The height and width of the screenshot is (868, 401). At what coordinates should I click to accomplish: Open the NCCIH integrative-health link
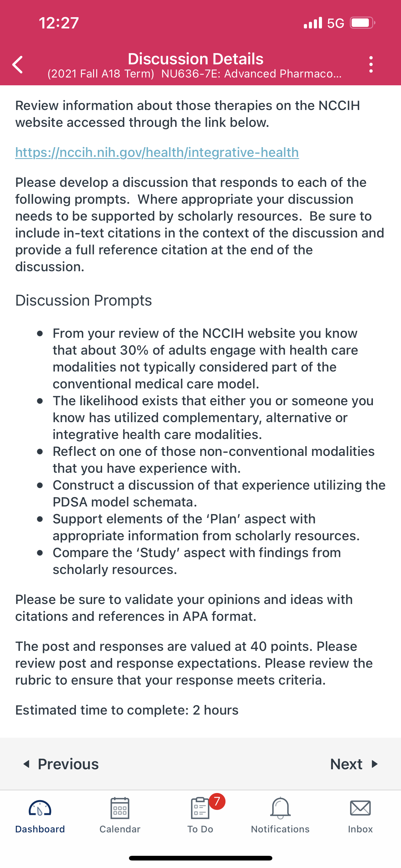pyautogui.click(x=157, y=152)
